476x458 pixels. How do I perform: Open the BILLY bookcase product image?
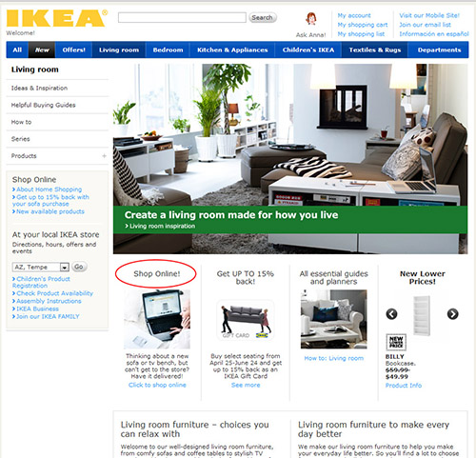click(x=422, y=315)
